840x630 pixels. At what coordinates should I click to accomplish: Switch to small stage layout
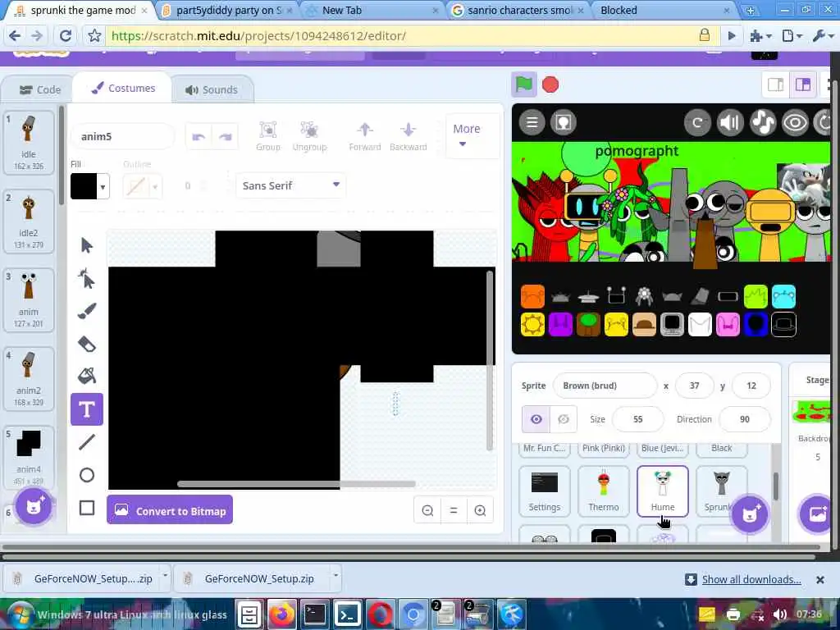776,84
